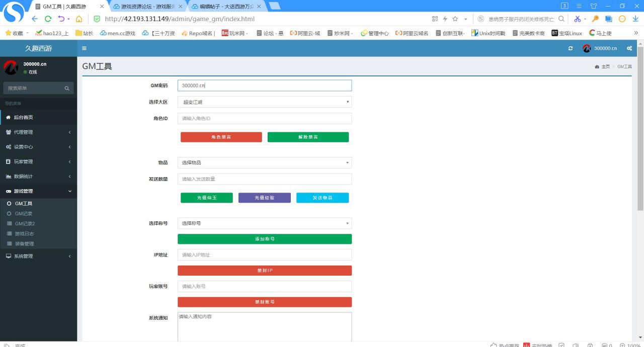Click the search magnifier in sidebar menu search
This screenshot has width=644, height=347.
coord(67,88)
